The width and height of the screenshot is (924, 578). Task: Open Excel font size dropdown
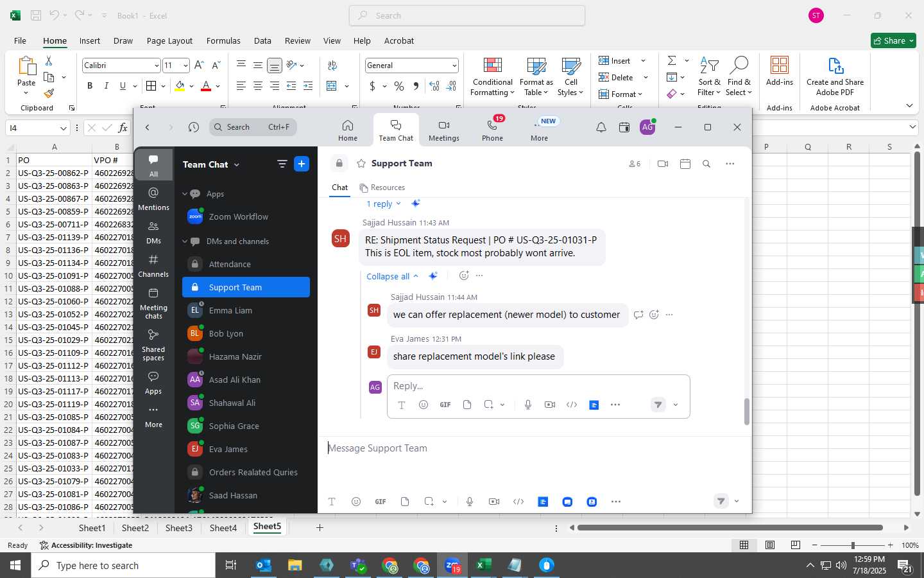(x=185, y=66)
